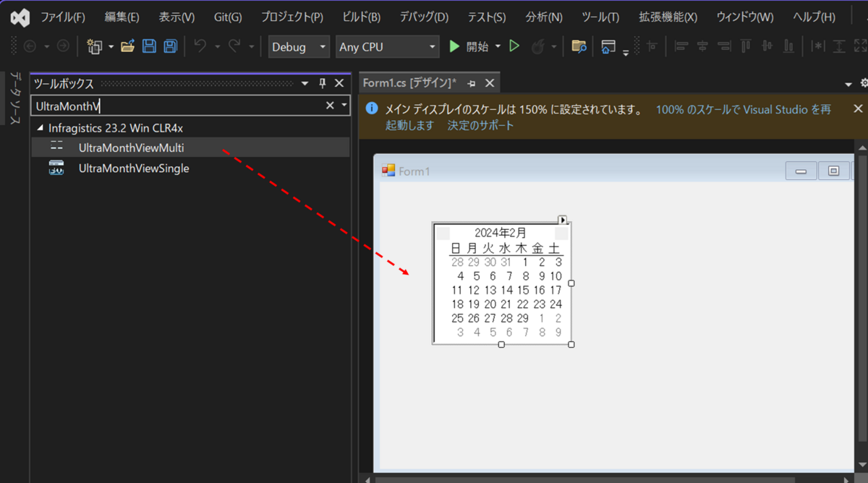Click the align tops icon
Viewport: 868px width, 483px height.
click(746, 46)
